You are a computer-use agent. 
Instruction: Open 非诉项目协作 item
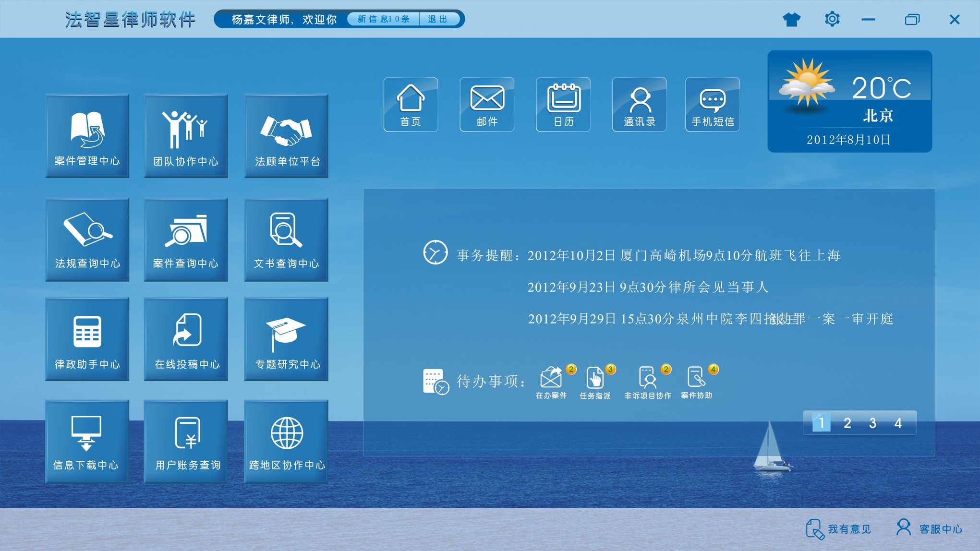click(x=648, y=382)
